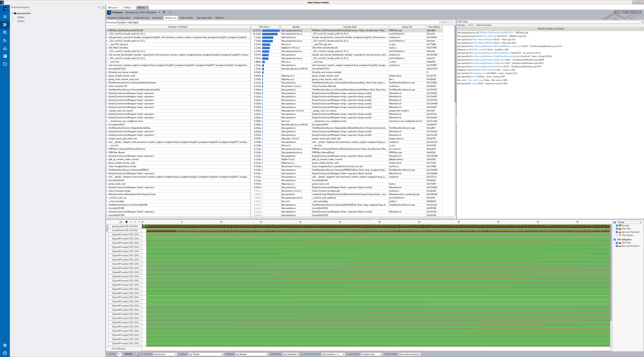Open the Summary tab
The image size is (644, 357).
click(157, 18)
